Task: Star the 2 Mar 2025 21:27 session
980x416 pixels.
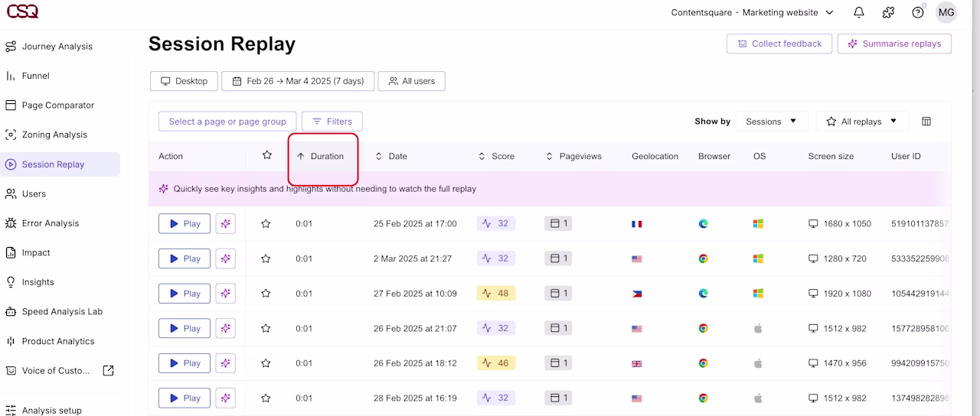Action: click(x=266, y=258)
